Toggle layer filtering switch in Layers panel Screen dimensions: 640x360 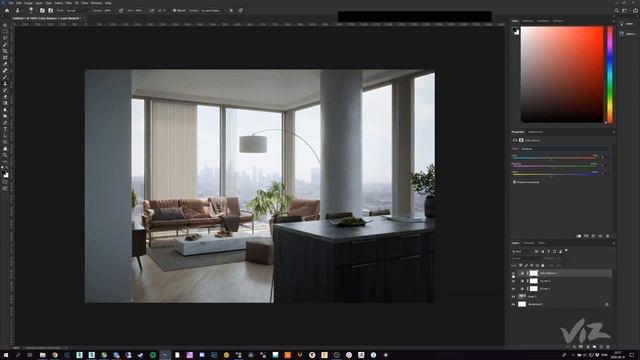click(x=567, y=251)
